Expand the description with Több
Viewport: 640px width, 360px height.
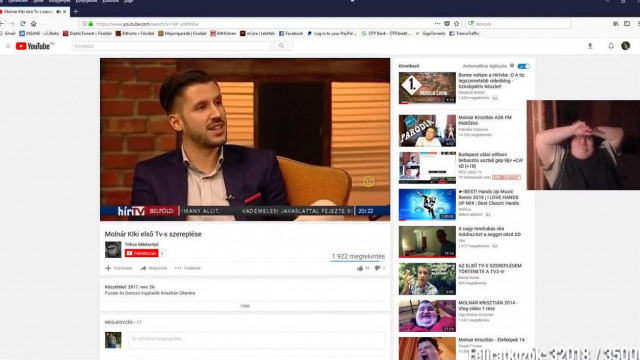click(245, 306)
